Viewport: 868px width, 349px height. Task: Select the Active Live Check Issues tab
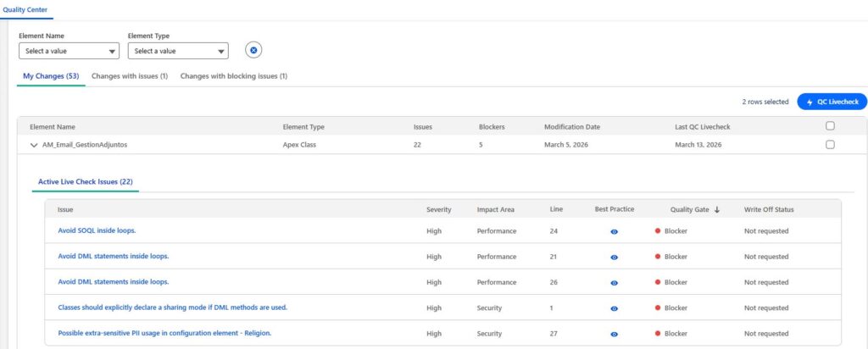(x=85, y=182)
